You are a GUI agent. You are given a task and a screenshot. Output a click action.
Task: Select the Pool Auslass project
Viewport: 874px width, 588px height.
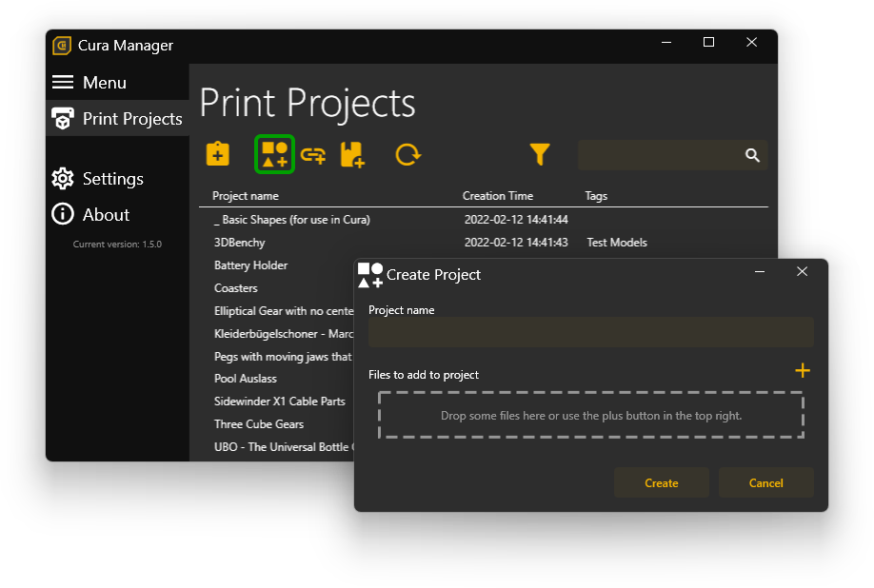tap(246, 379)
